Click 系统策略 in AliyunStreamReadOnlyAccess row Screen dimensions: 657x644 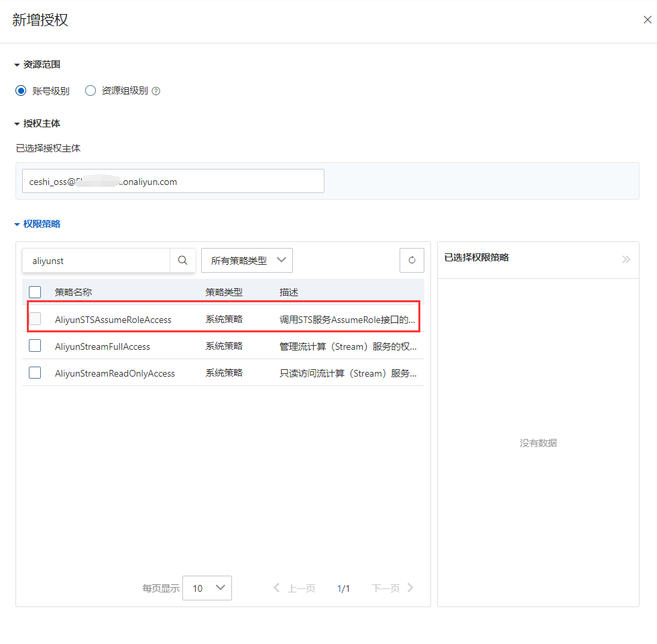point(224,373)
